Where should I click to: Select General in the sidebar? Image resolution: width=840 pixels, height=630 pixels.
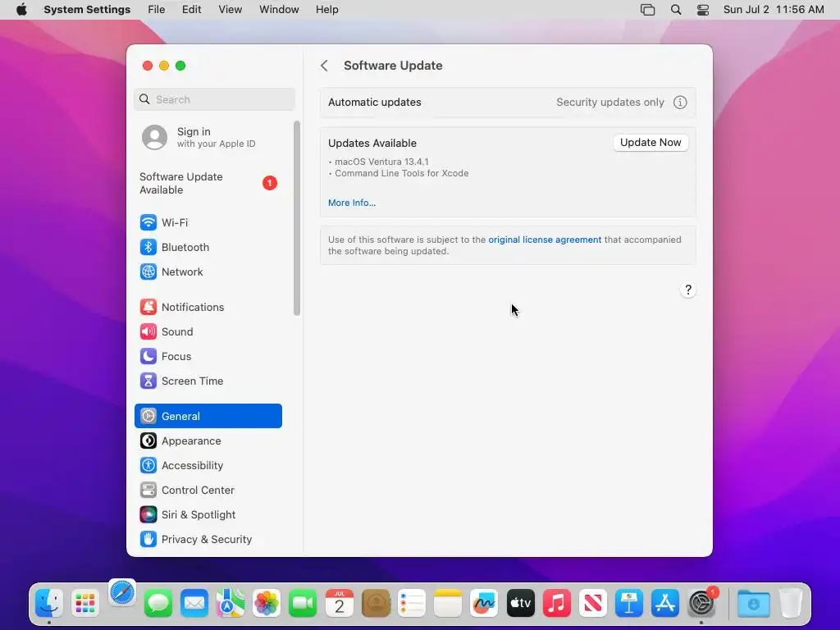point(208,416)
